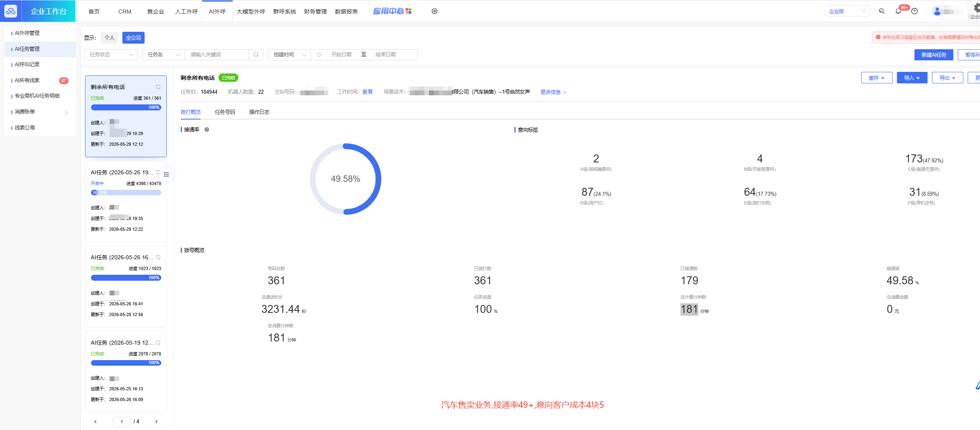Open AI呼叫记录 in sidebar
This screenshot has width=980, height=430.
click(x=40, y=65)
